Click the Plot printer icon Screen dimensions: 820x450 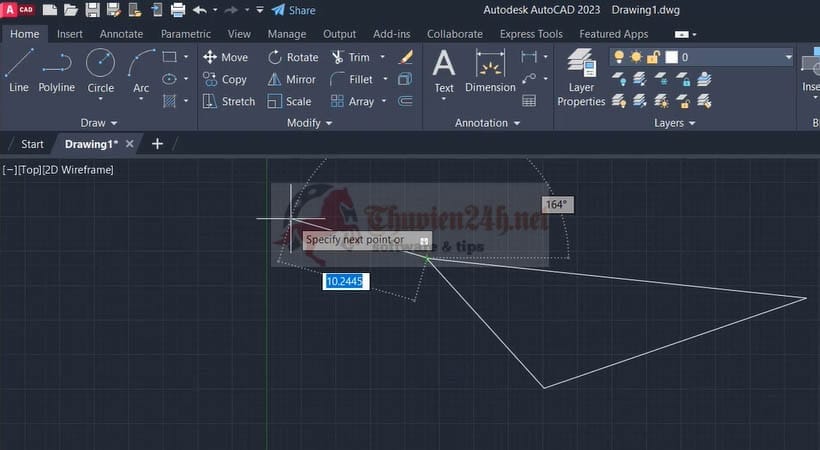click(x=178, y=10)
